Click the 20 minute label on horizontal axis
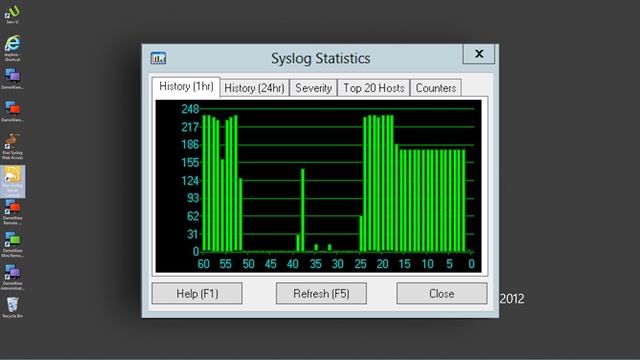The image size is (640, 360). point(382,264)
